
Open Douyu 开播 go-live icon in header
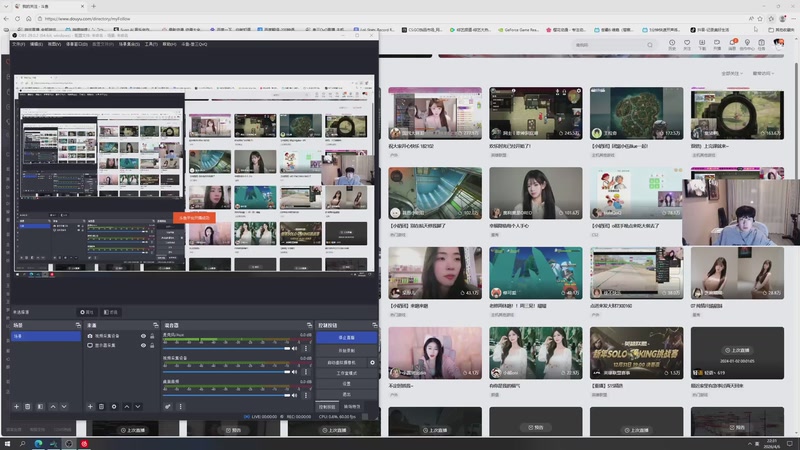click(717, 44)
